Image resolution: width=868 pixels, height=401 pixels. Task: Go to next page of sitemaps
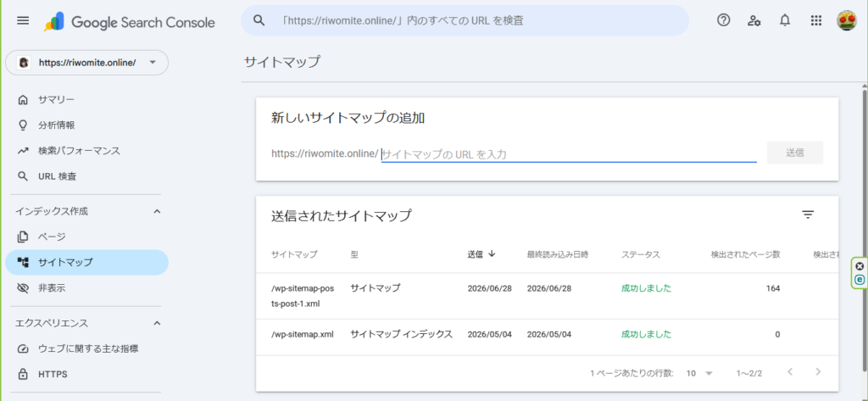click(x=818, y=371)
